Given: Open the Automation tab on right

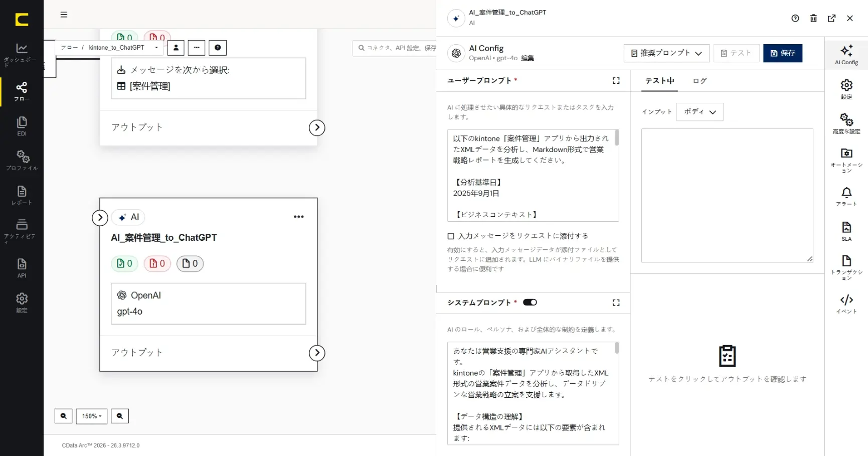Looking at the screenshot, I should point(846,161).
